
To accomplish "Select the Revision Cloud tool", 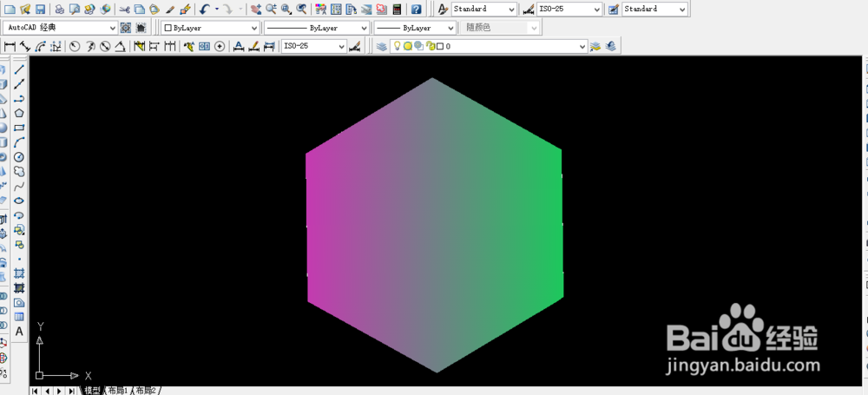I will (x=19, y=171).
